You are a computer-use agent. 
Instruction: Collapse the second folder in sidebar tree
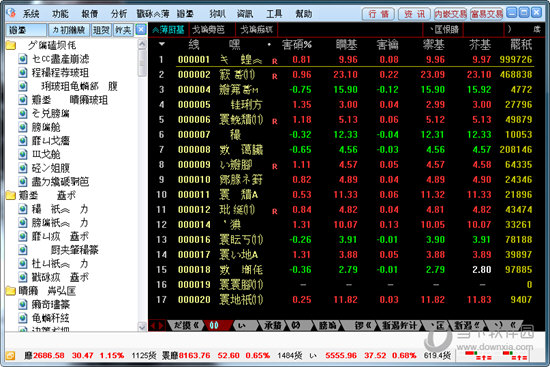tap(11, 195)
